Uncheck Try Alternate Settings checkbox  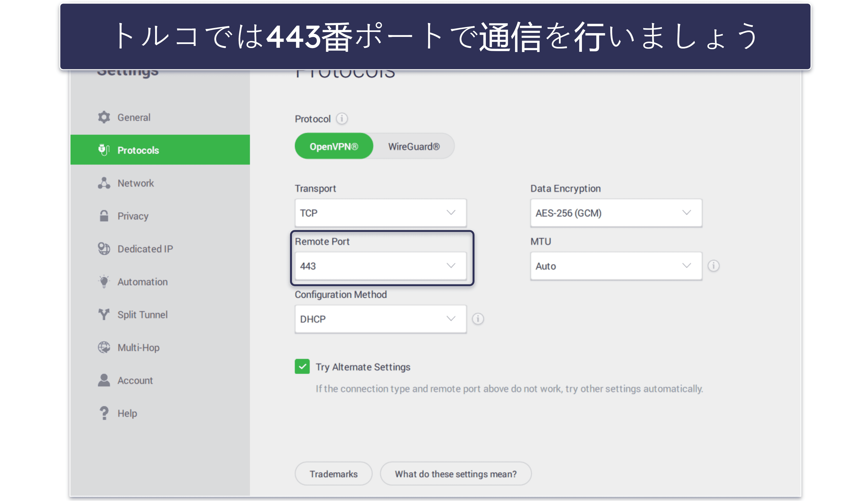point(302,366)
